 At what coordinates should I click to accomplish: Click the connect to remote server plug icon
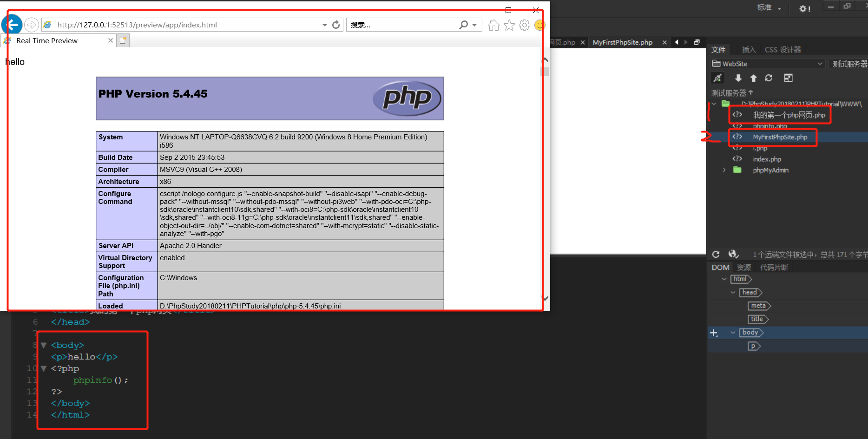click(x=718, y=78)
